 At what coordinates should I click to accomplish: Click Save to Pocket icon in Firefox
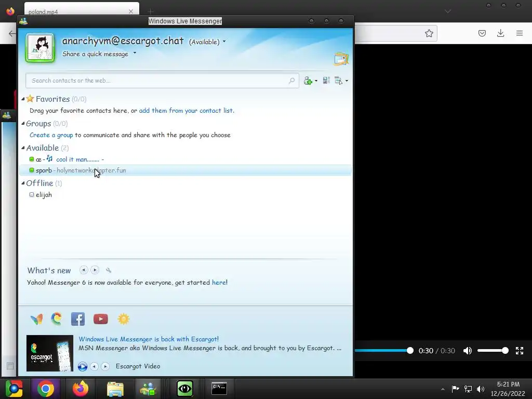pyautogui.click(x=482, y=33)
